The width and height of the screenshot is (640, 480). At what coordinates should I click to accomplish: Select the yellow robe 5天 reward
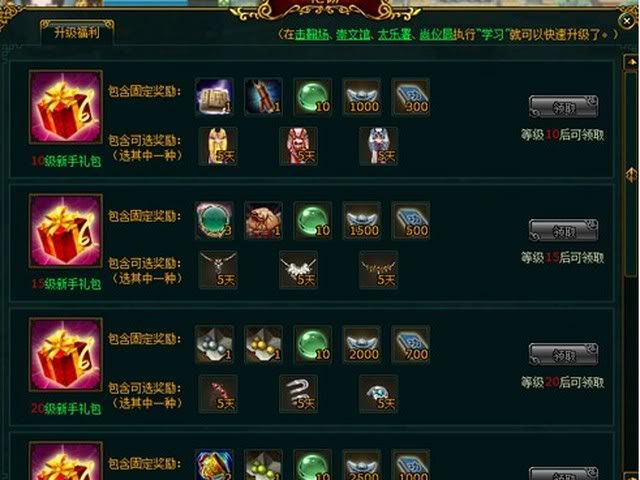(218, 146)
